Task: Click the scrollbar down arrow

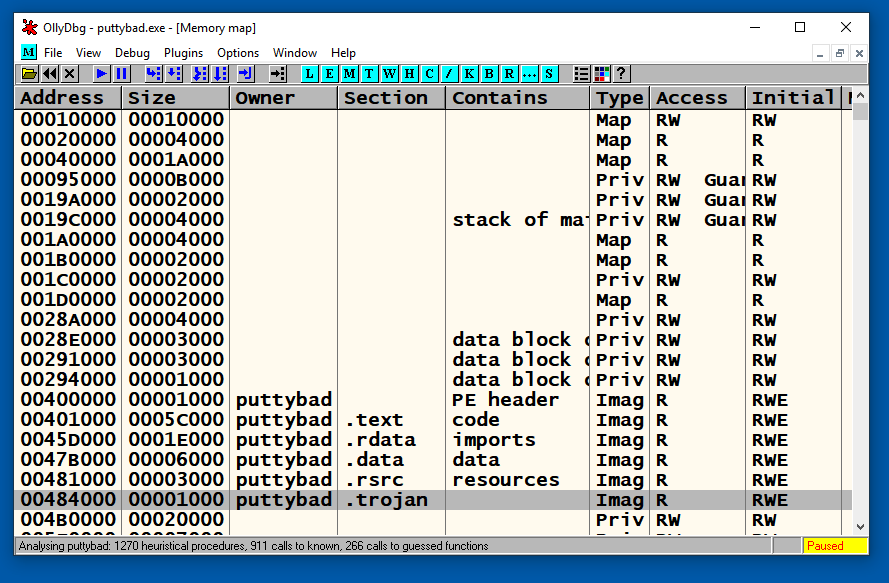Action: (860, 526)
